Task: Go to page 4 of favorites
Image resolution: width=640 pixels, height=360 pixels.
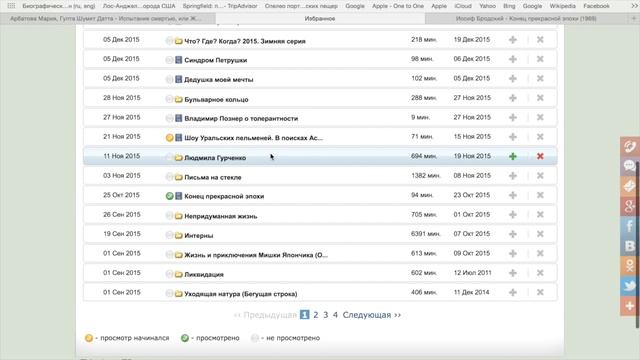Action: (x=335, y=315)
